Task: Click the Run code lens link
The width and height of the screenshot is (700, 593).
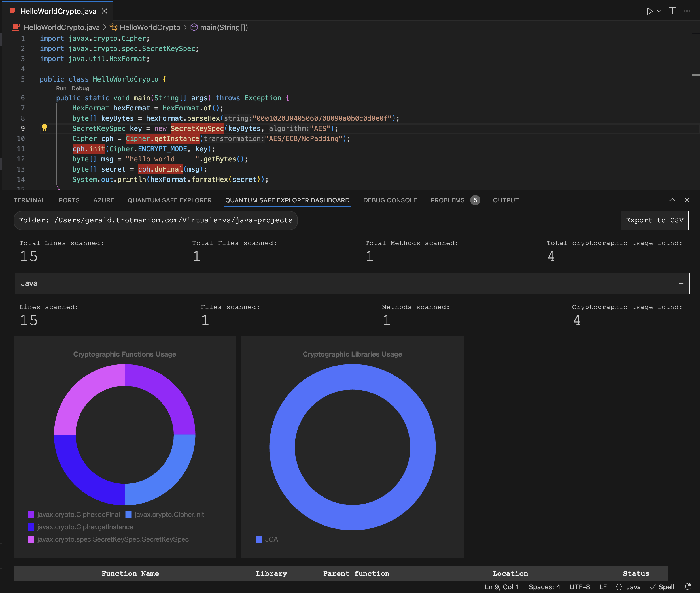Action: (x=61, y=88)
